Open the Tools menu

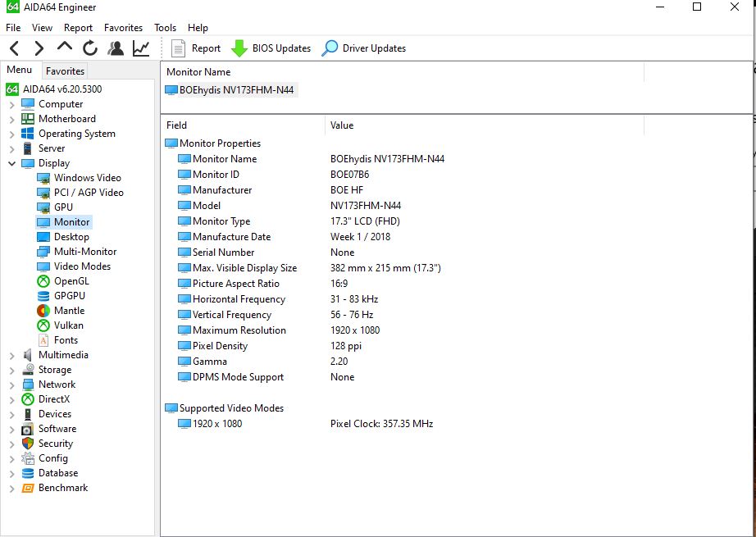pos(166,28)
